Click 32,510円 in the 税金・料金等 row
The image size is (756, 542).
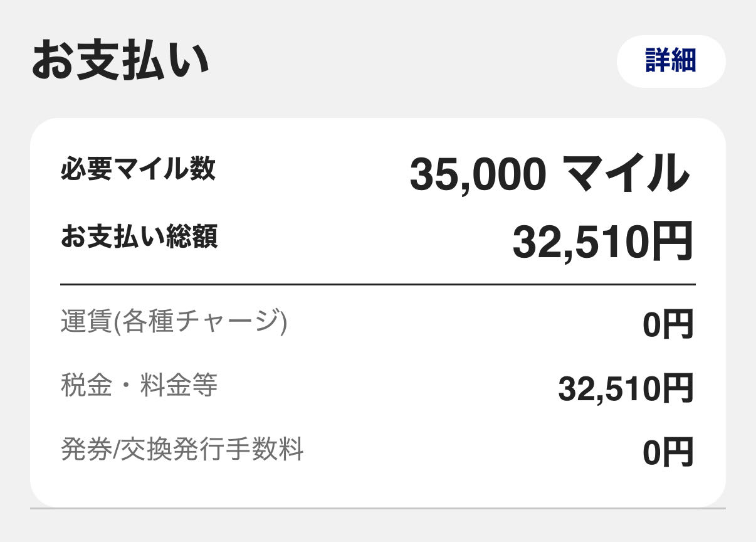point(626,389)
